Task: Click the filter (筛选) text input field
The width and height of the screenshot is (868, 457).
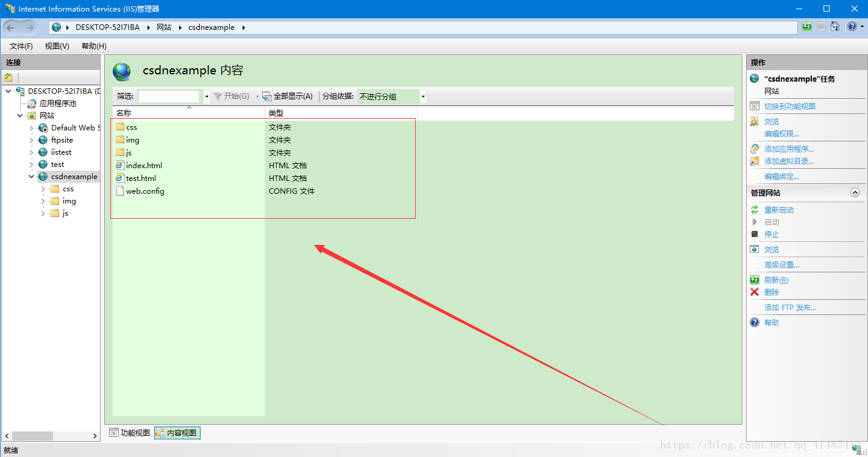Action: [x=169, y=96]
